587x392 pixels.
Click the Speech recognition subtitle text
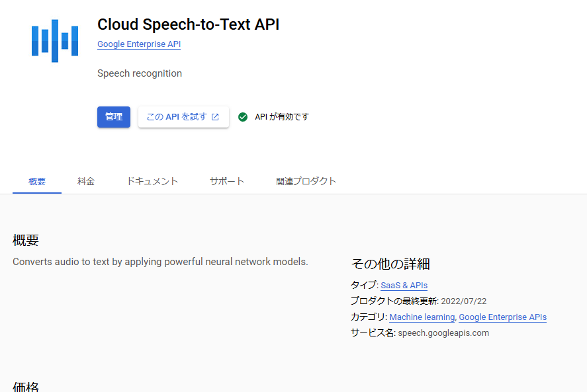coord(139,73)
